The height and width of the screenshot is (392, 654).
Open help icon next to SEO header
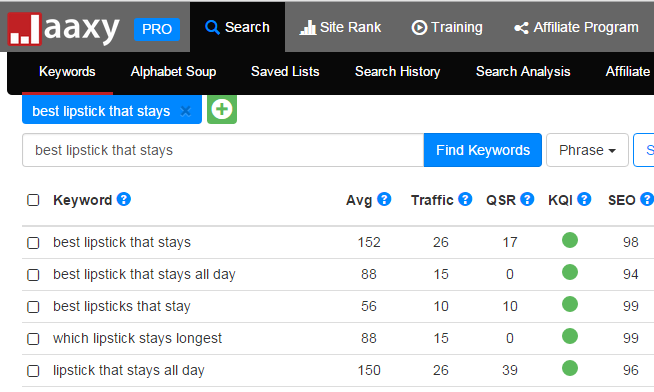647,199
